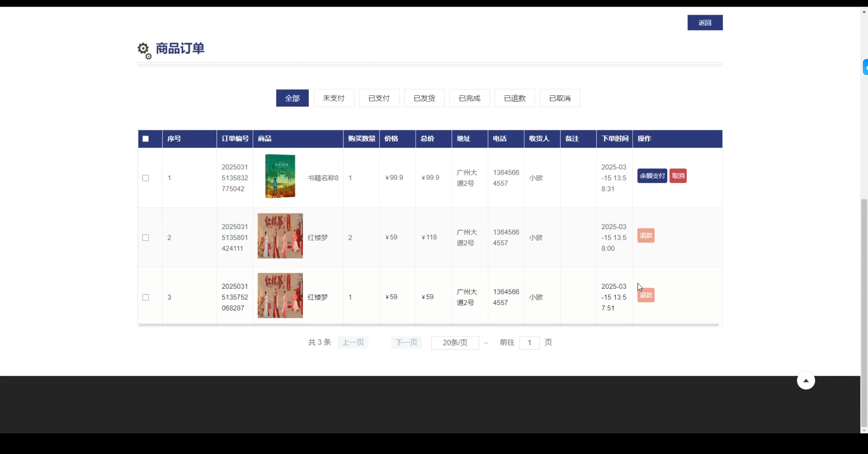Image resolution: width=868 pixels, height=454 pixels.
Task: Click the chevron beside the page size
Action: click(x=486, y=343)
